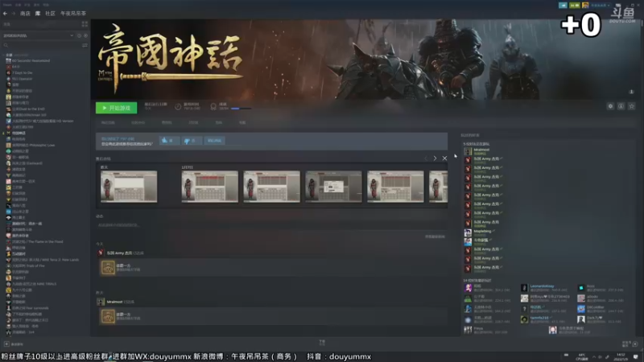Click the achievements ribbon icon
The height and width of the screenshot is (362, 644).
pos(213,107)
